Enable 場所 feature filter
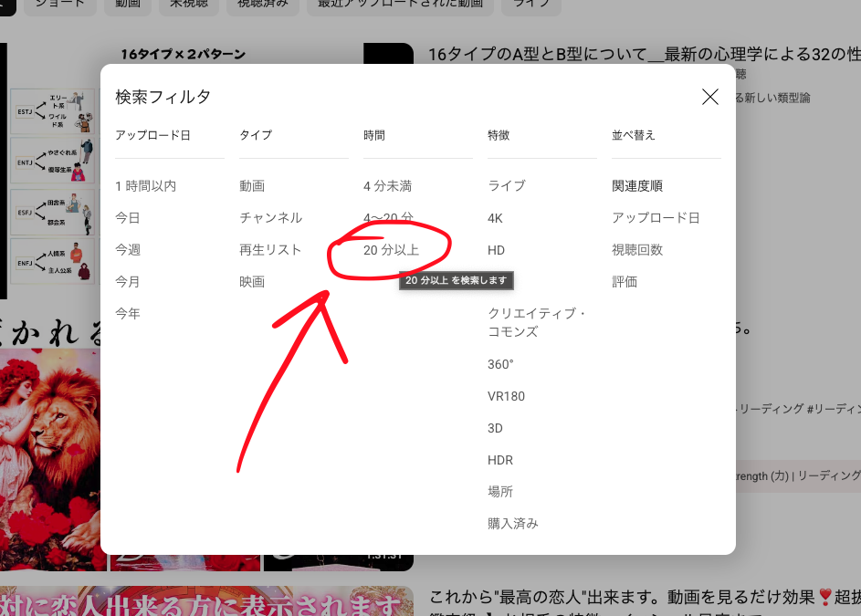 coord(500,491)
